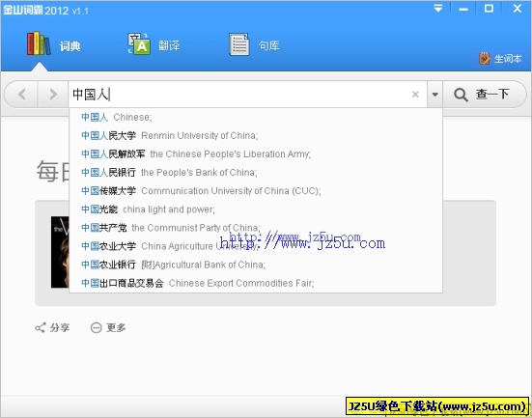The image size is (532, 418).
Task: Select suggestion 中国传媒大学
Action: (256, 191)
